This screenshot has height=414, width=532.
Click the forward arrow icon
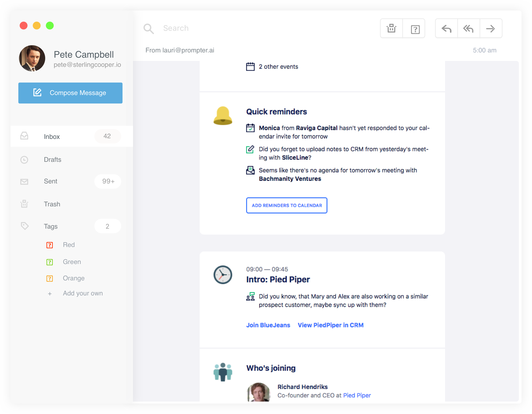(x=490, y=29)
